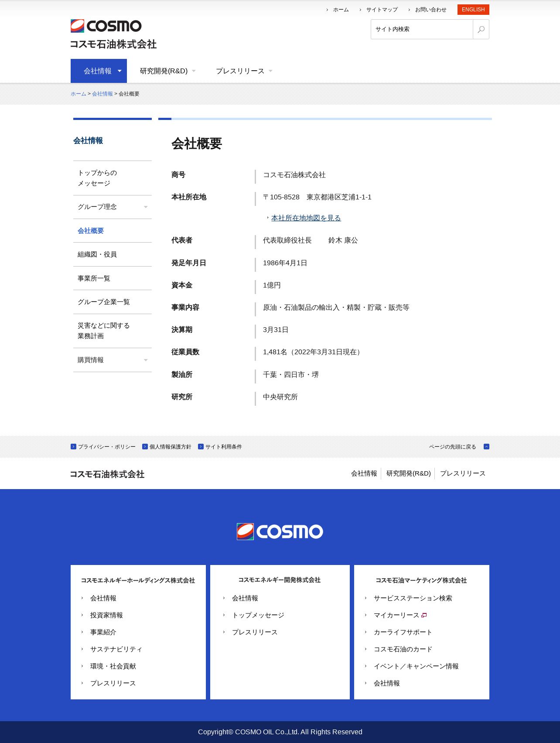Open トップからのメッセージ in the sidebar
The image size is (560, 743).
(113, 178)
